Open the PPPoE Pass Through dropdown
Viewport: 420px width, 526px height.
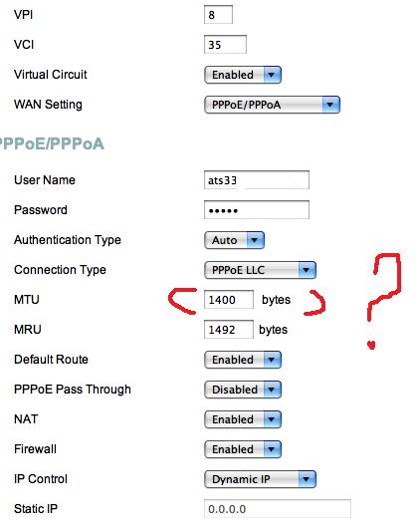point(243,390)
